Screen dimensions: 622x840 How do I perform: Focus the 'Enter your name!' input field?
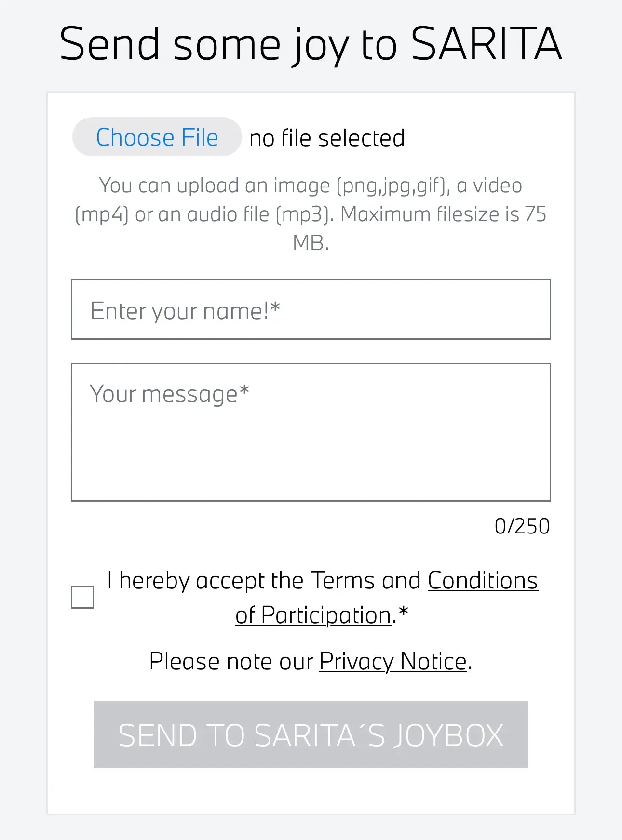311,309
